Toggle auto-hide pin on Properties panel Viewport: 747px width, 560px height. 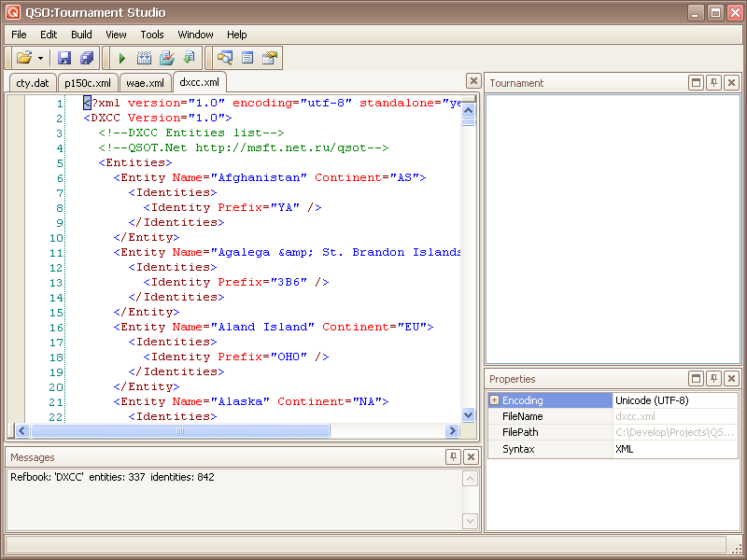tap(713, 379)
